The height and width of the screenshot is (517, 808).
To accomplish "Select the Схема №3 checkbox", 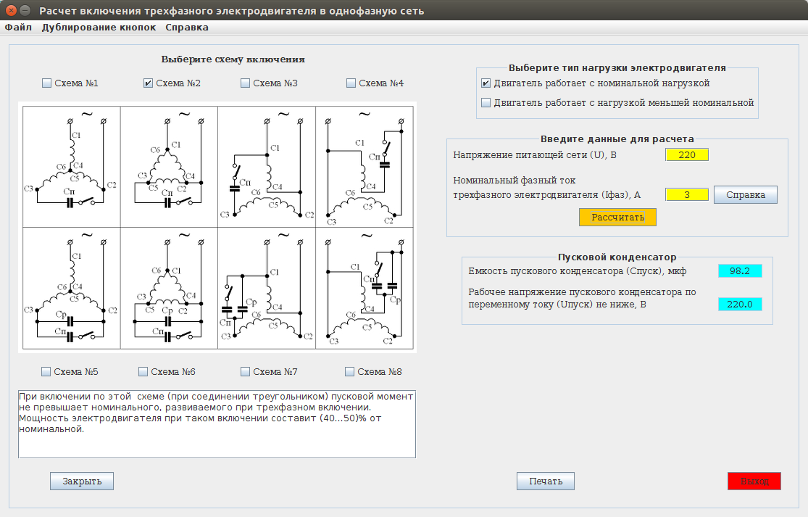I will 246,83.
